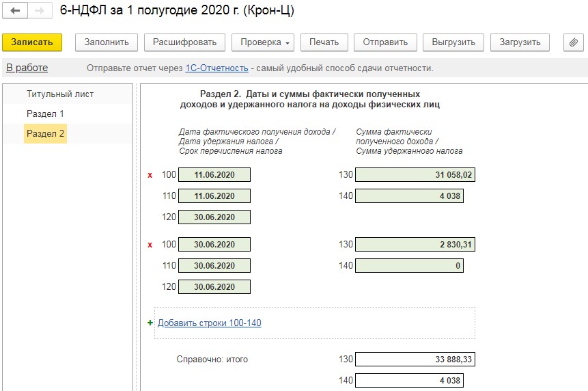Open the 1С-Отчетность link
Screen dimensions: 588x391
click(216, 68)
